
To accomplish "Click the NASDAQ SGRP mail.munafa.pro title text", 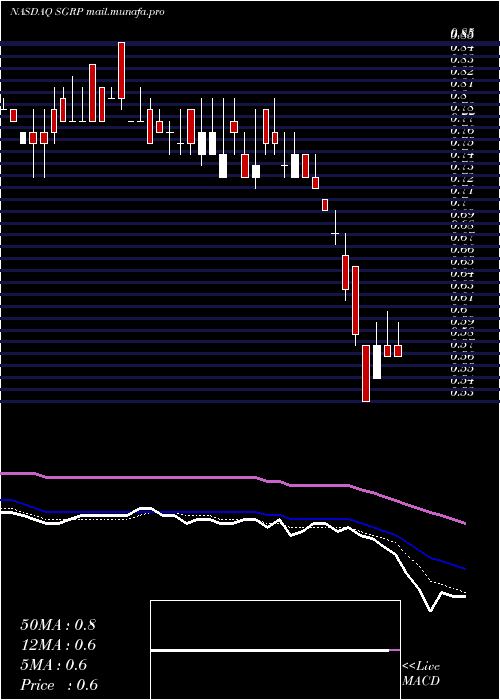I will (87, 12).
